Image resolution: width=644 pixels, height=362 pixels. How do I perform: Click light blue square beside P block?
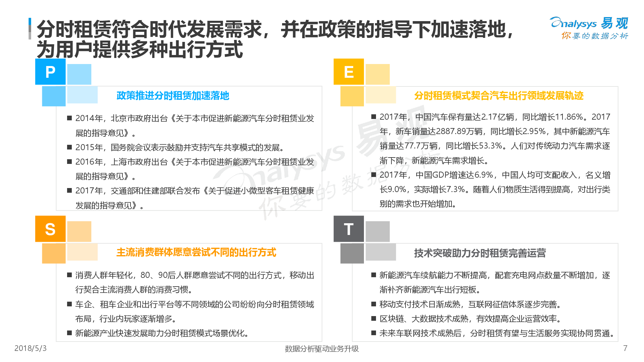79,74
